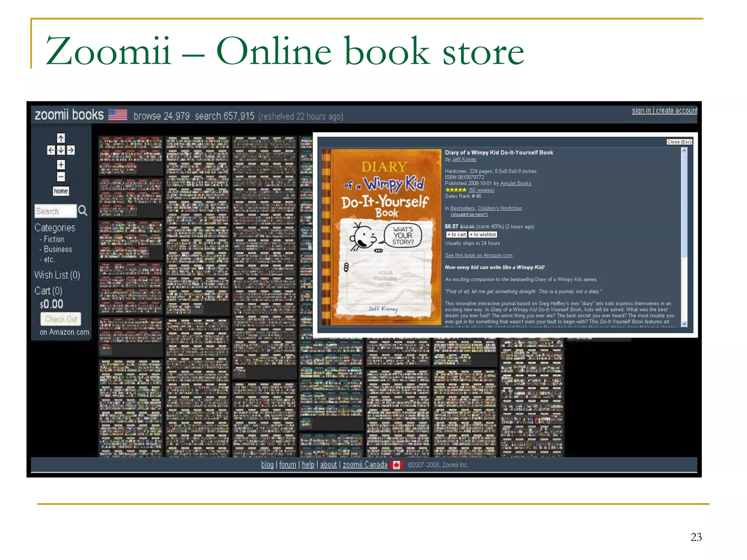Screen dimensions: 747x560
Task: Click the on Amazon.com sidebar text
Action: pyautogui.click(x=65, y=332)
